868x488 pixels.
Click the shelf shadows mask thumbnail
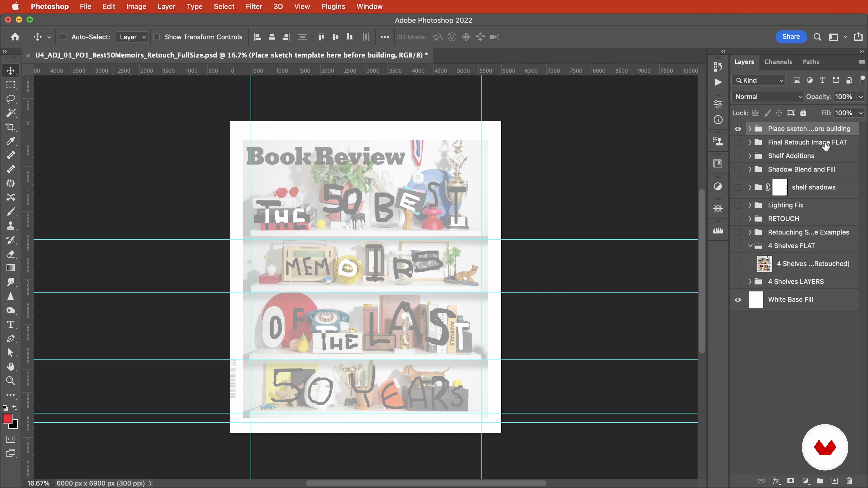(x=780, y=187)
